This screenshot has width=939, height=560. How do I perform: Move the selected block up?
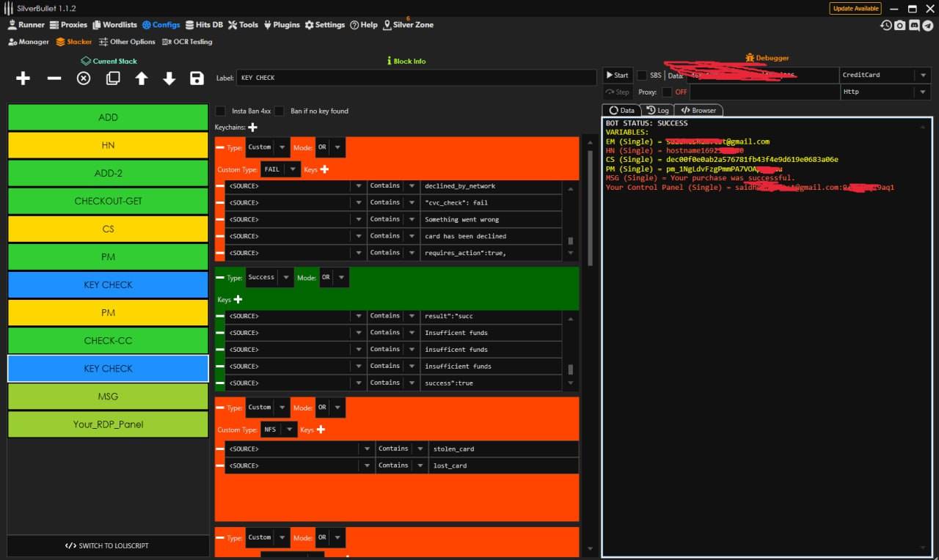click(142, 78)
